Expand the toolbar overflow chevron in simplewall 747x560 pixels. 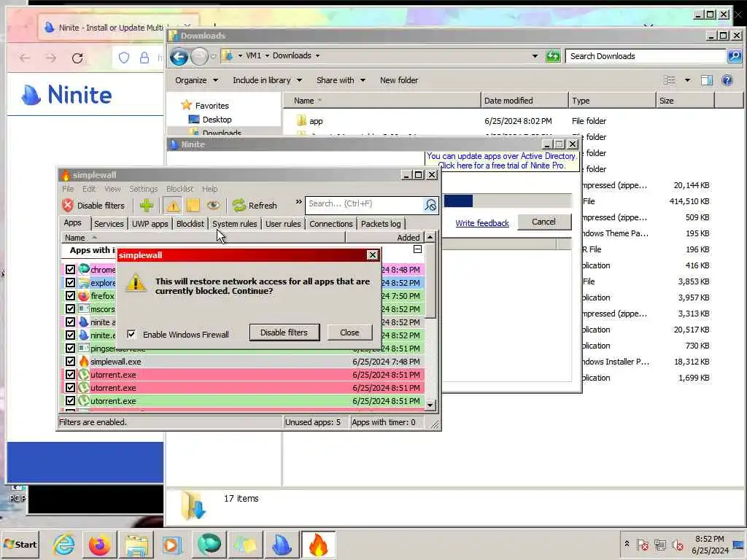tap(298, 202)
